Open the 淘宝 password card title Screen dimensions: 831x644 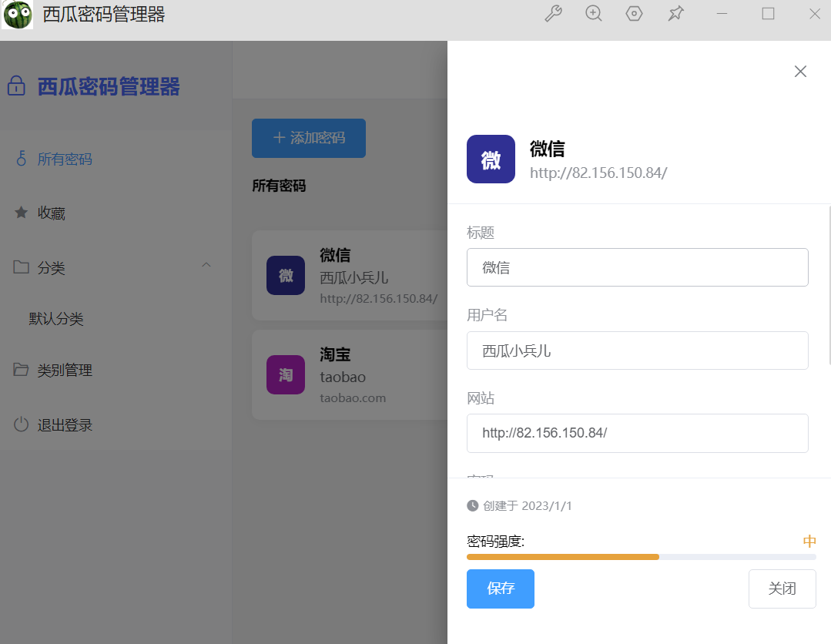point(335,354)
